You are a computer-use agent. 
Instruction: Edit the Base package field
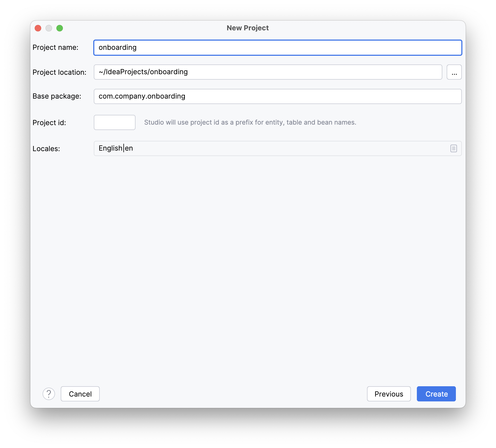pos(278,96)
